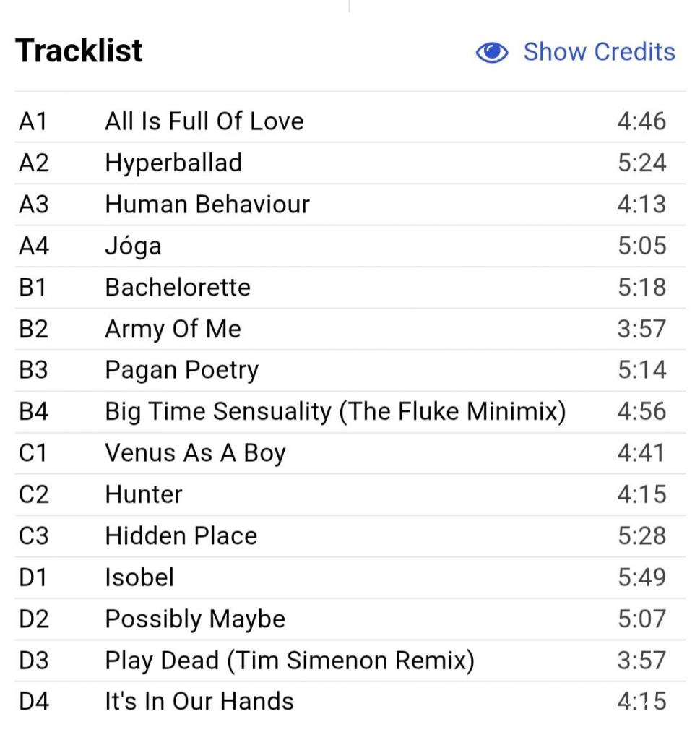Select Big Time Sensuality (The Fluke Minimix)
The width and height of the screenshot is (700, 740).
click(x=335, y=411)
